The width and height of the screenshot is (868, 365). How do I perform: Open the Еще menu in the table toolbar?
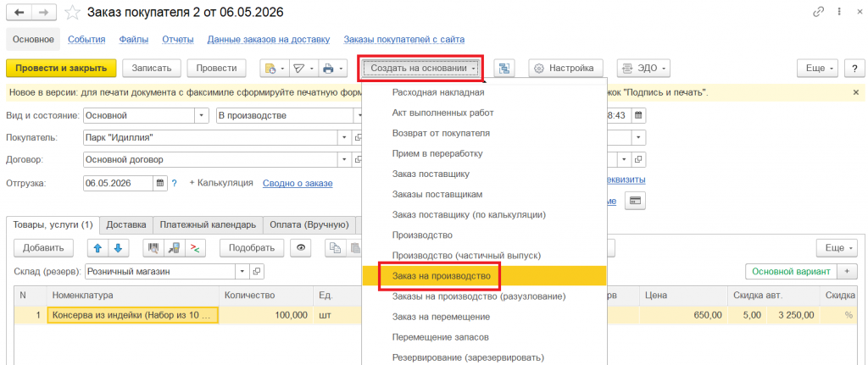[837, 248]
